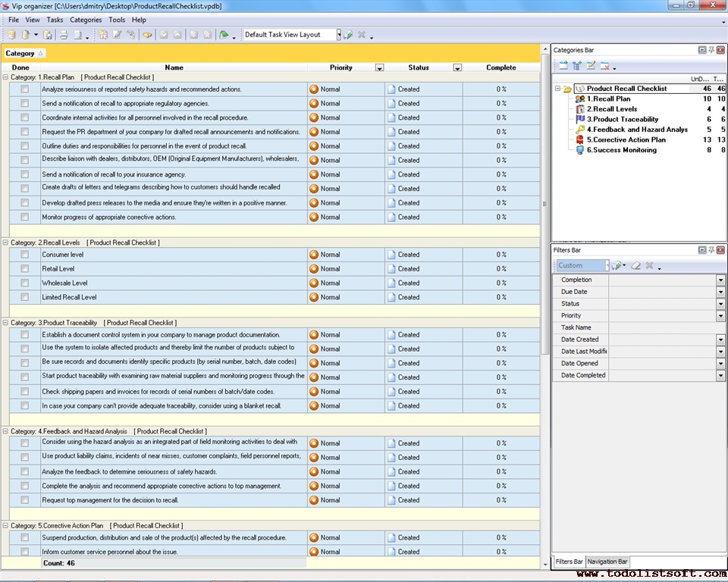Click the Delete Category icon in Categories Bar

coord(605,66)
